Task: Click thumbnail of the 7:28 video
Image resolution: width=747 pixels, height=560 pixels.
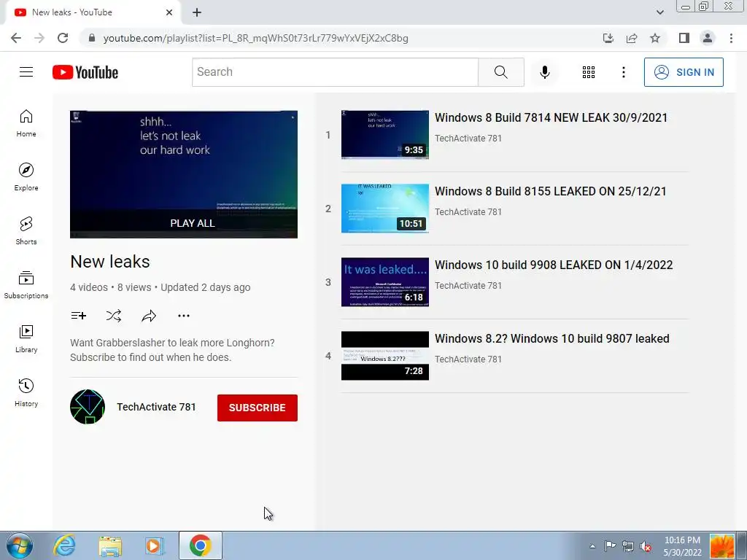Action: point(385,356)
